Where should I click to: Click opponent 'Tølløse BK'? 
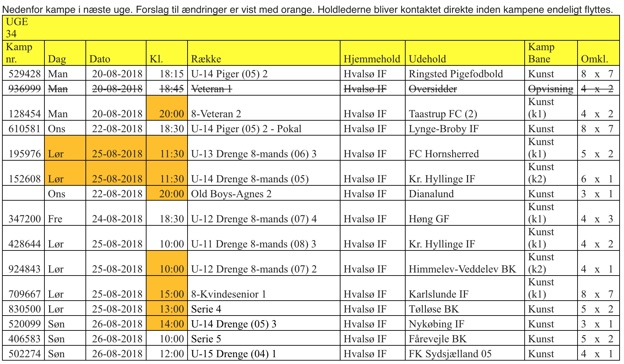(x=465, y=308)
